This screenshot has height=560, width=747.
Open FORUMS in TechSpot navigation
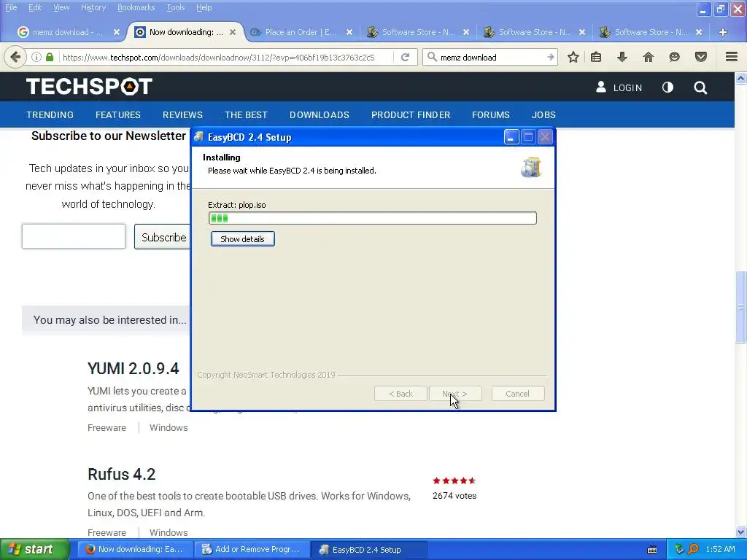[491, 114]
